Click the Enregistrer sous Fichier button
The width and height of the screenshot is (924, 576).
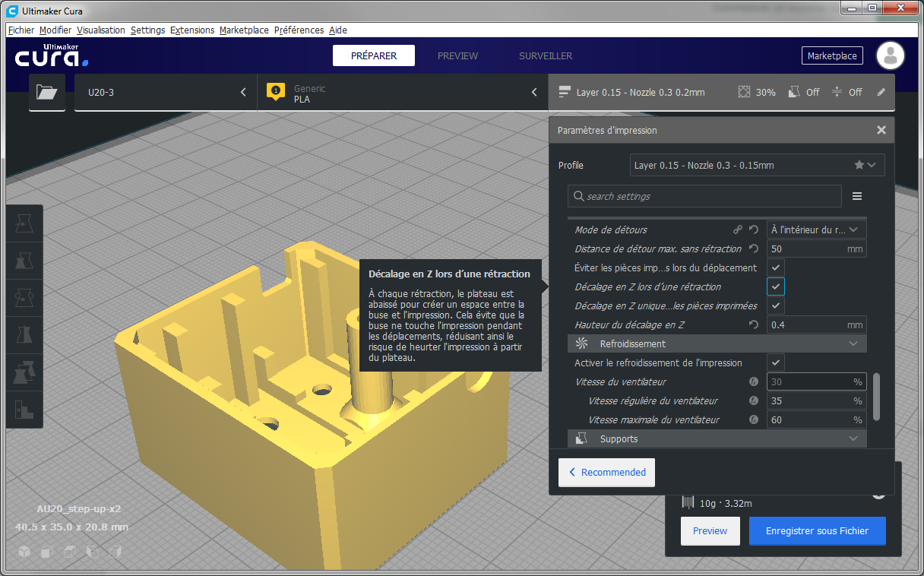817,530
